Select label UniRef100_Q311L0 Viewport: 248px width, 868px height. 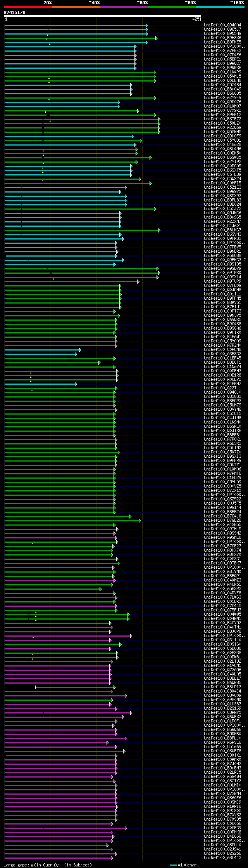pyautogui.click(x=222, y=640)
